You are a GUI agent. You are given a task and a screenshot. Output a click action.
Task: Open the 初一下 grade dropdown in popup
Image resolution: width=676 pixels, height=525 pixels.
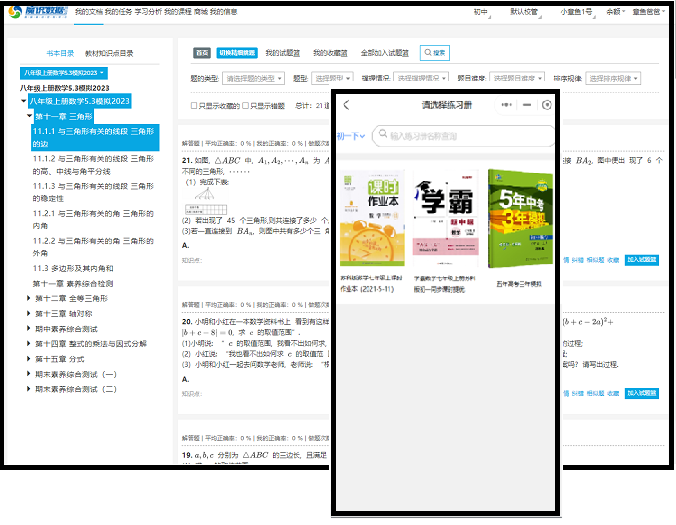point(350,136)
